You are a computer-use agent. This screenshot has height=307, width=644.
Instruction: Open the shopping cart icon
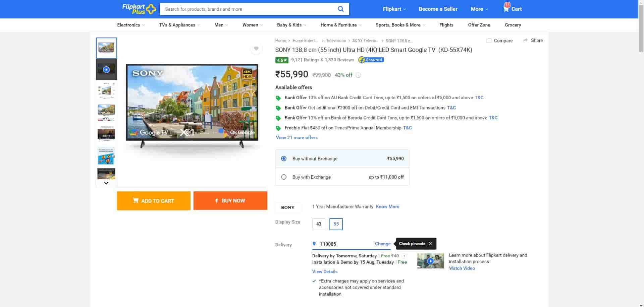(x=506, y=9)
